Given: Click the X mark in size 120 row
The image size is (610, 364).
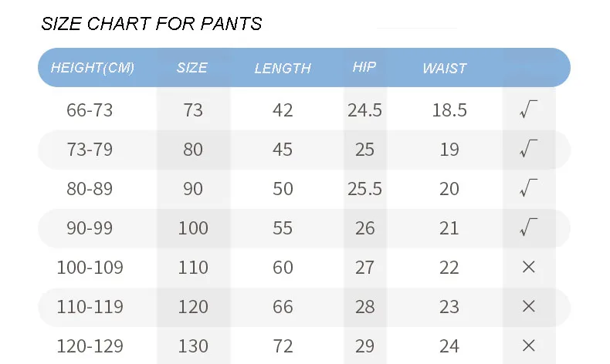Looking at the screenshot, I should tap(529, 306).
